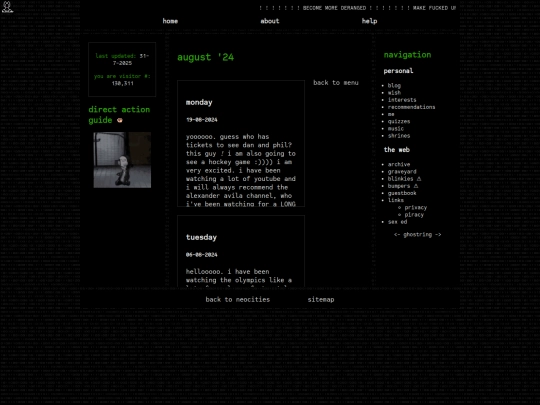Viewport: 540px width, 405px height.
Task: Click the warning triangle icon next to blinkies
Action: (x=419, y=179)
